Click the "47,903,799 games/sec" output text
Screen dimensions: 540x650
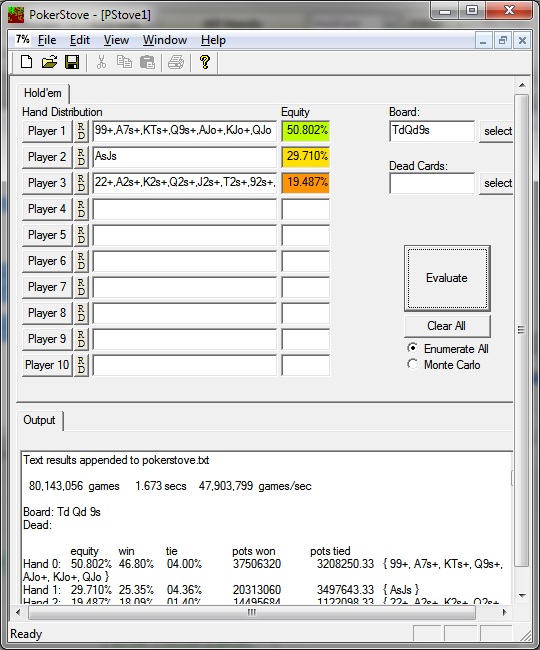(255, 486)
